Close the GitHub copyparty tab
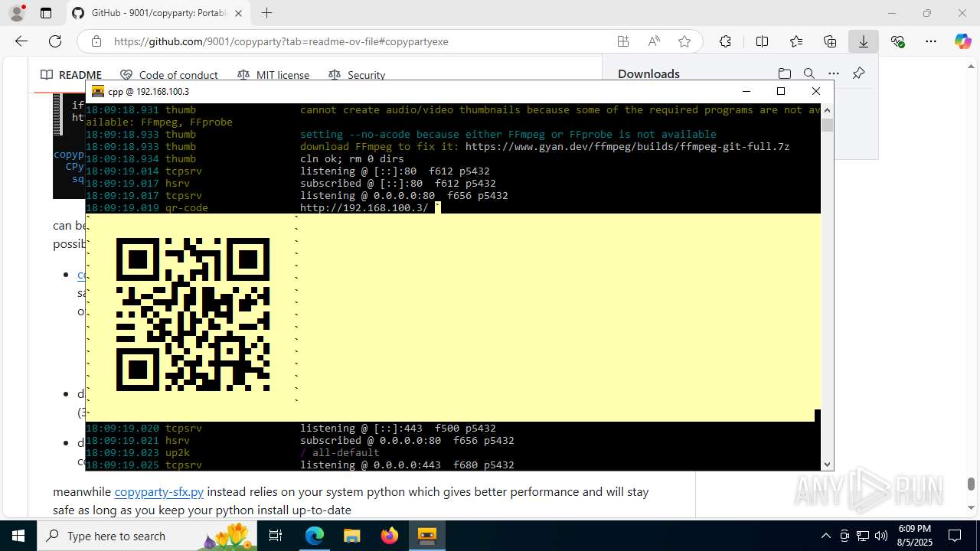 click(x=238, y=13)
